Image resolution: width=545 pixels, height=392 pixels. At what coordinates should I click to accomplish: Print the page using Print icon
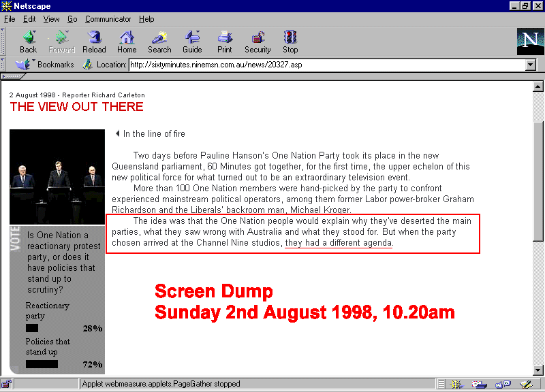tap(225, 42)
